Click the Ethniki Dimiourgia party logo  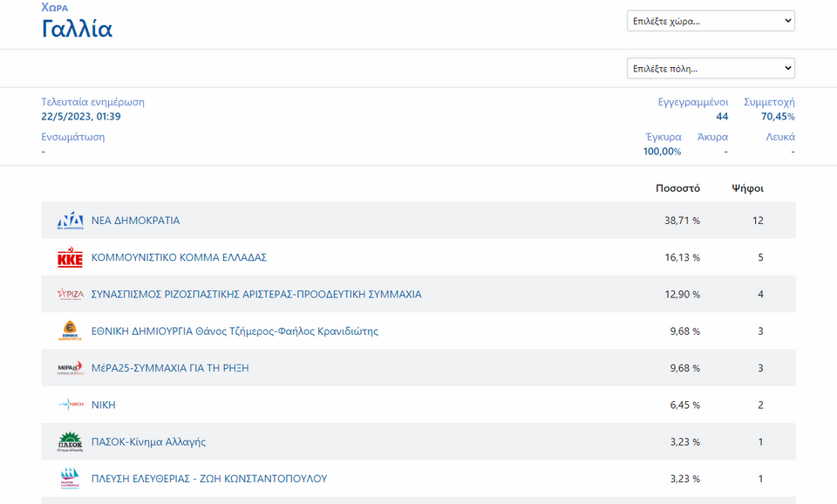[x=71, y=331]
